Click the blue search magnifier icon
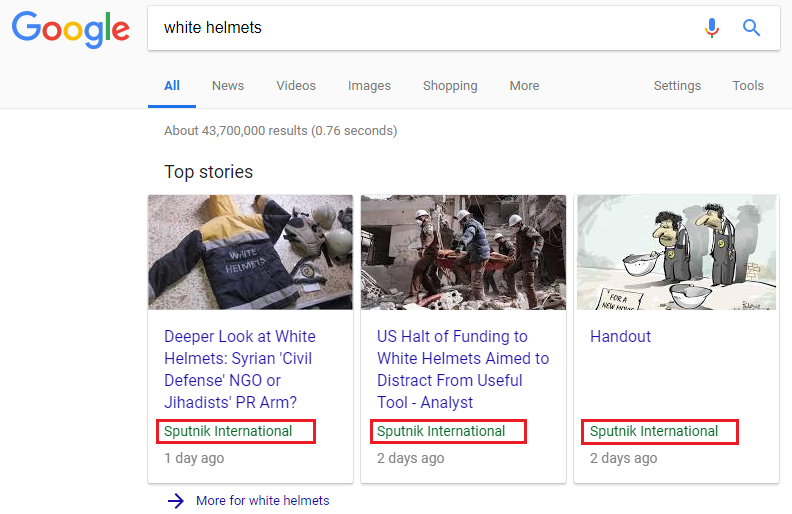The image size is (792, 514). [x=751, y=28]
